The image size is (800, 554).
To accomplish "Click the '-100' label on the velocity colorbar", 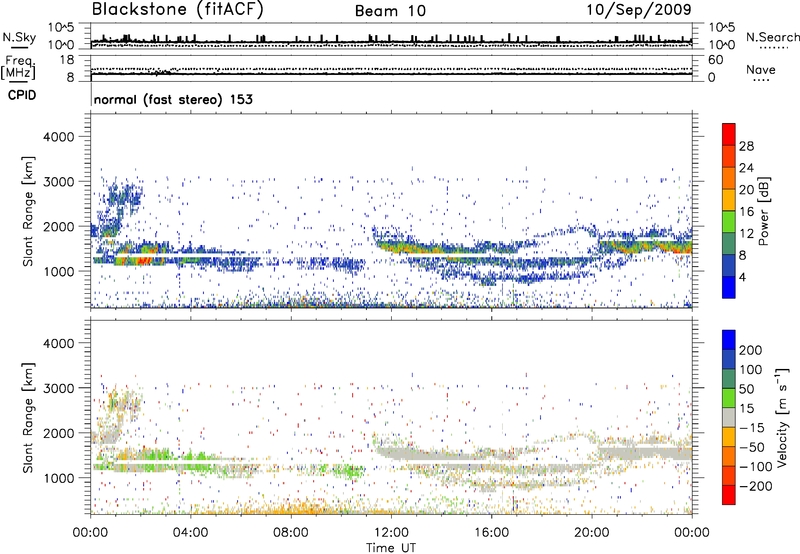I will click(x=756, y=467).
